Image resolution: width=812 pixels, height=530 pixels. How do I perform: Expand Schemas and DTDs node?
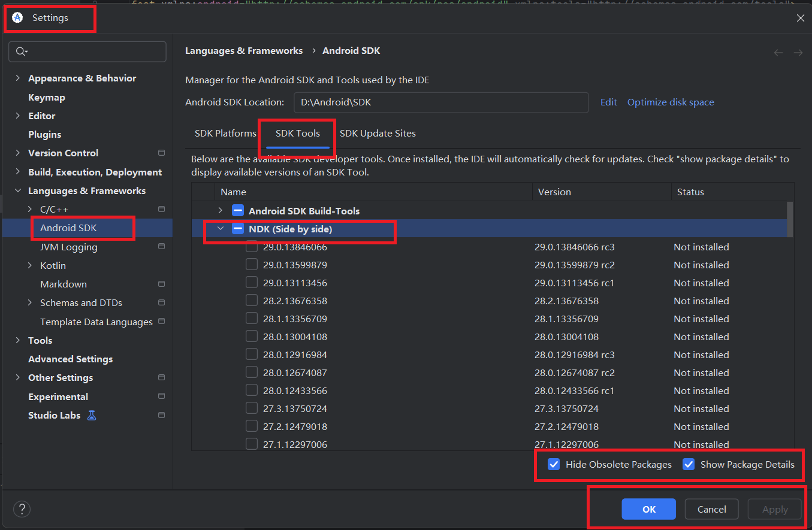point(30,302)
